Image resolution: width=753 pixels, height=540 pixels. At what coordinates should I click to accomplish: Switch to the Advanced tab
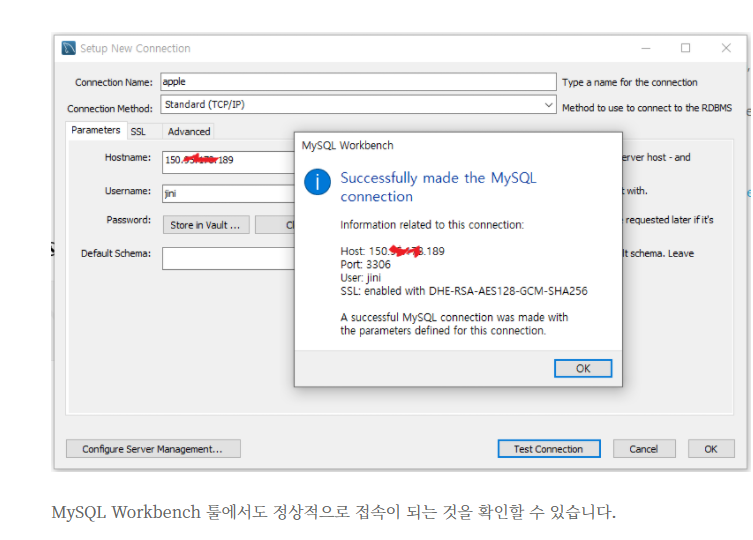point(189,132)
